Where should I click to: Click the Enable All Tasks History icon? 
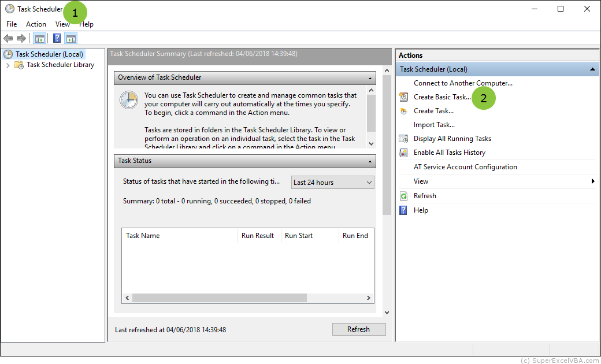[403, 153]
